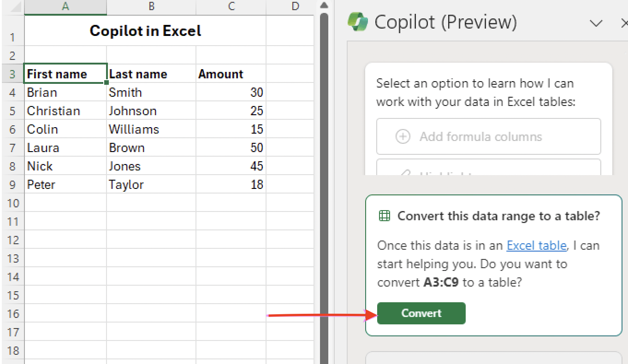This screenshot has width=628, height=364.
Task: Click the cell containing 'Williams'
Action: coord(151,129)
